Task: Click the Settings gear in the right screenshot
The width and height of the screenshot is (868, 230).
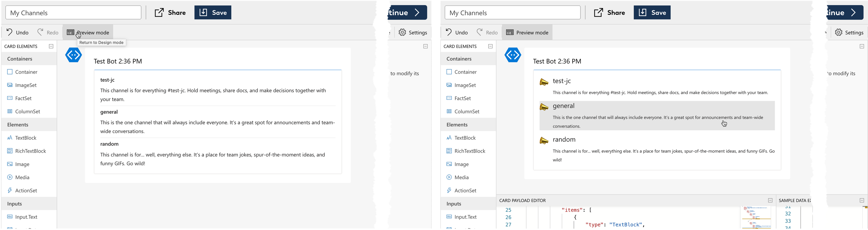Action: click(839, 32)
